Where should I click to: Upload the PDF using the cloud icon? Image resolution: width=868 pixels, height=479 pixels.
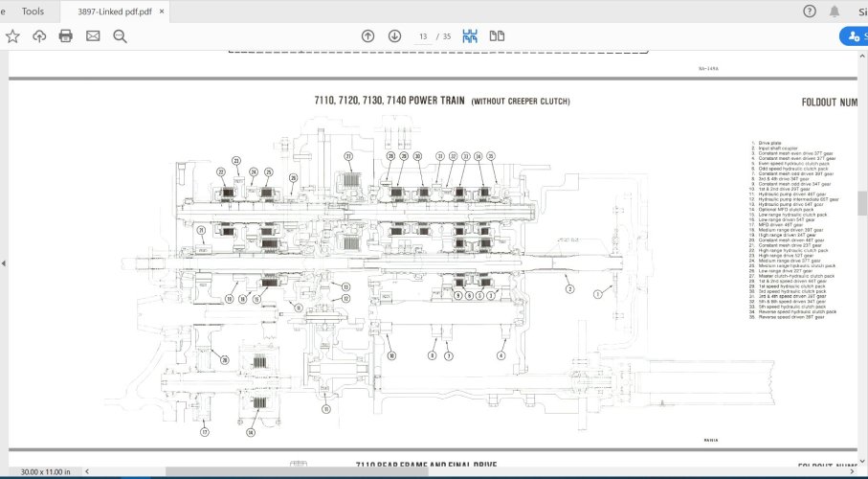click(x=39, y=36)
